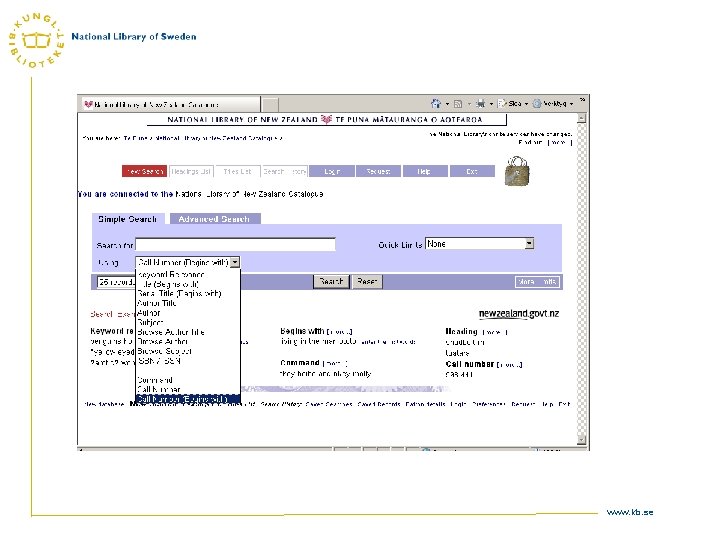The height and width of the screenshot is (540, 720).
Task: Click Patron details link in footer
Action: click(425, 404)
